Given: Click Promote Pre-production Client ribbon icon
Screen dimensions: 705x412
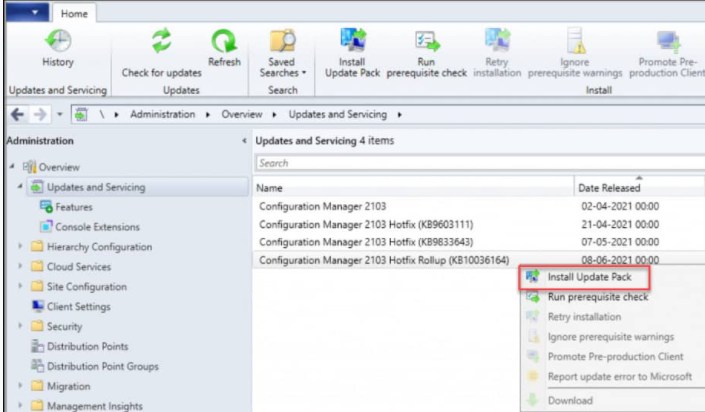Looking at the screenshot, I should coord(669,41).
